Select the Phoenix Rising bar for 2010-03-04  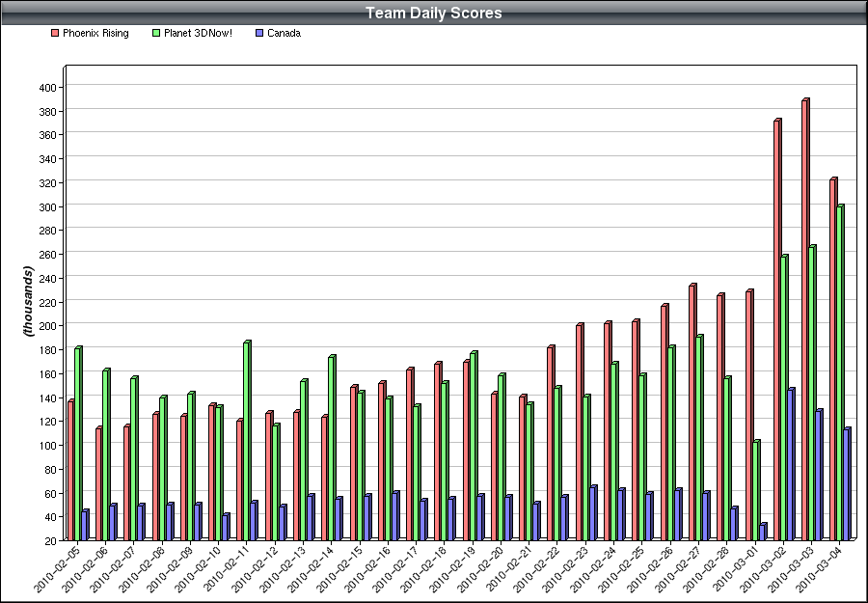833,359
